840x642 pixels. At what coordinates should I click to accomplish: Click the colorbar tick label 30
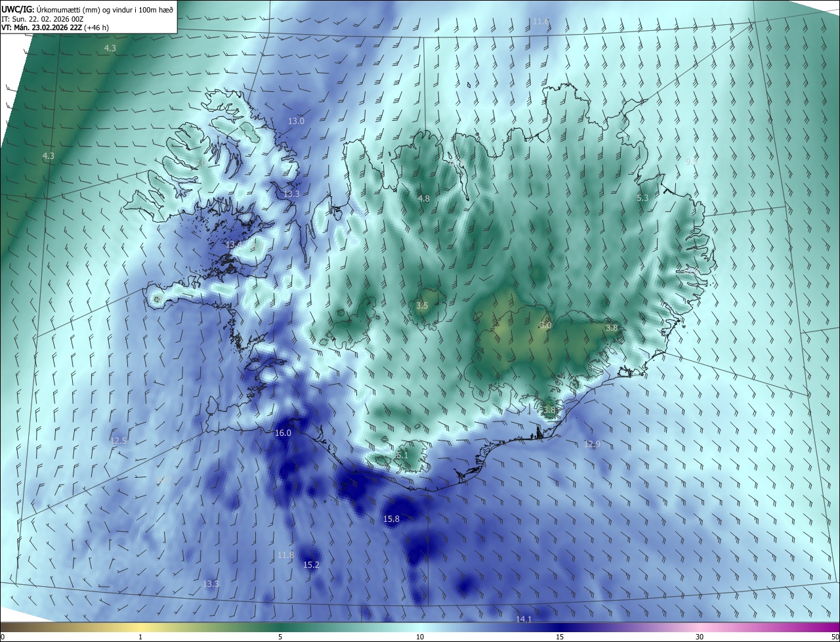pyautogui.click(x=700, y=637)
